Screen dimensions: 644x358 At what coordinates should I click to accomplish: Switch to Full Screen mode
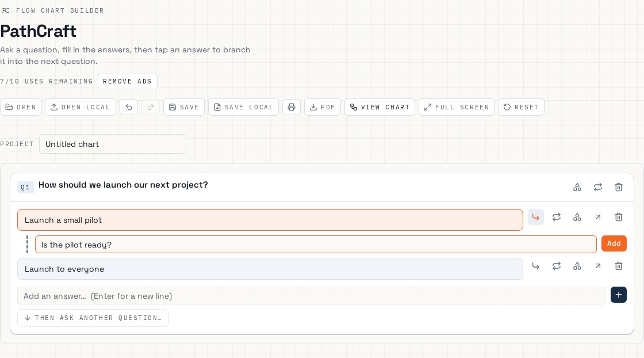[457, 107]
